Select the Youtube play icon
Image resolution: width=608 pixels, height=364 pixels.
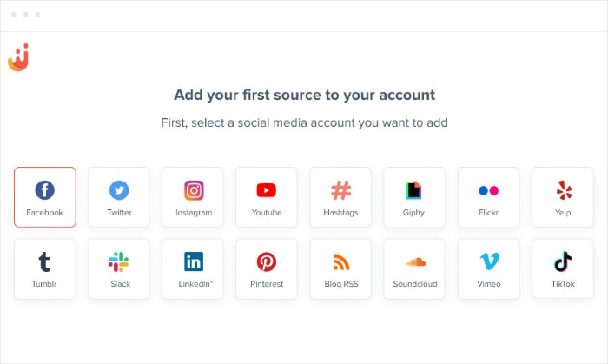267,190
